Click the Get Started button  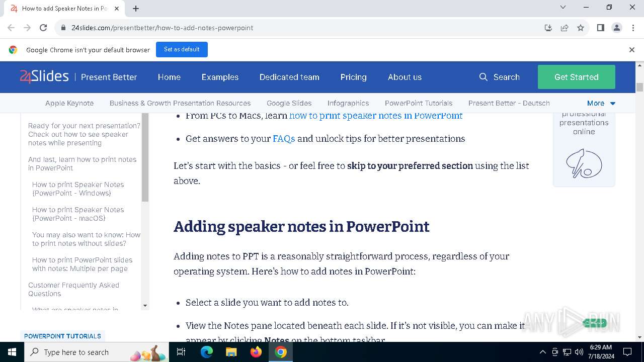577,77
